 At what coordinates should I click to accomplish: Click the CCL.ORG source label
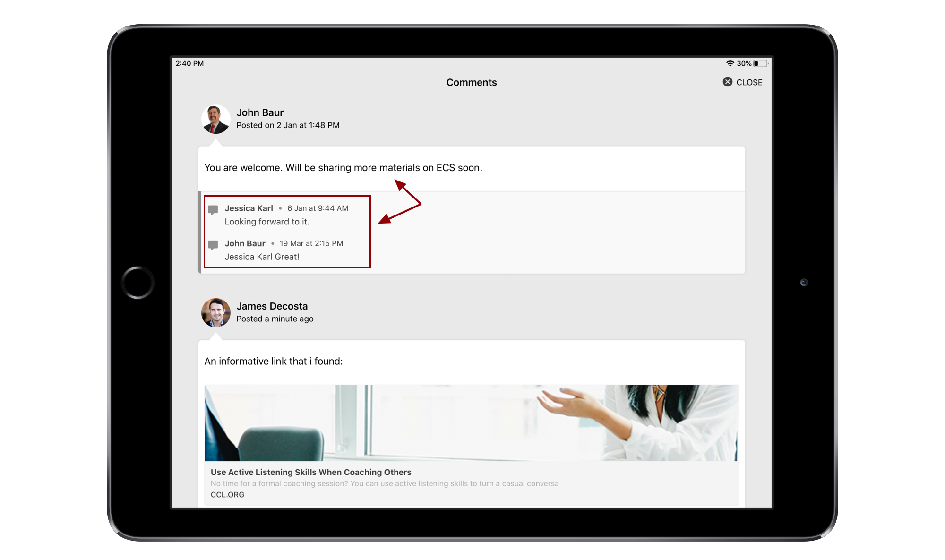tap(227, 495)
